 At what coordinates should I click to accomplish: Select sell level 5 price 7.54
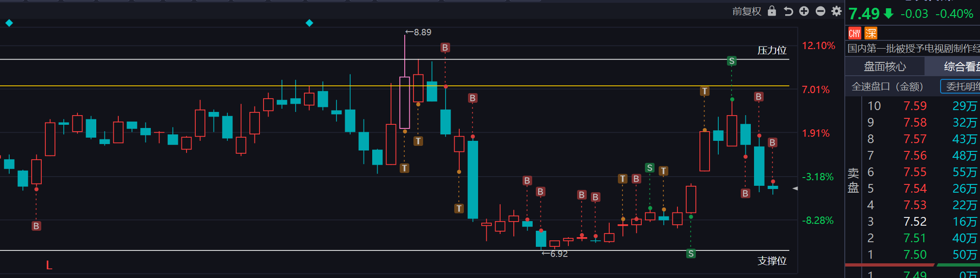[915, 189]
